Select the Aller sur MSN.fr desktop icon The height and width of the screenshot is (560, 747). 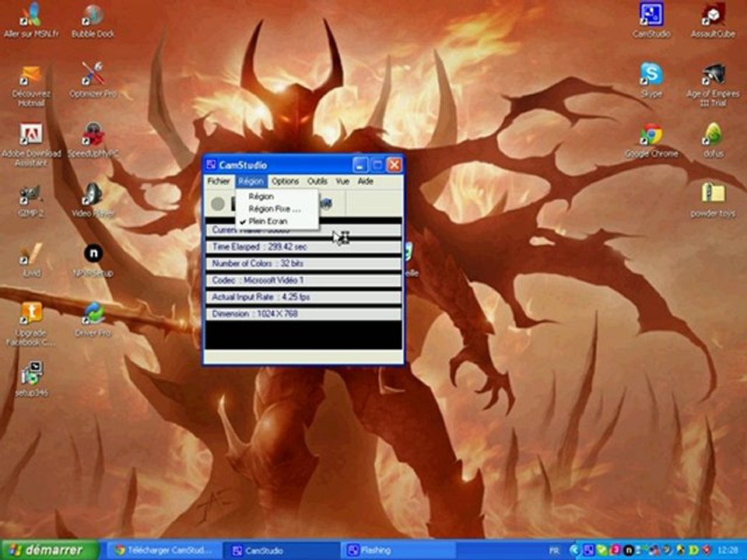pyautogui.click(x=31, y=20)
